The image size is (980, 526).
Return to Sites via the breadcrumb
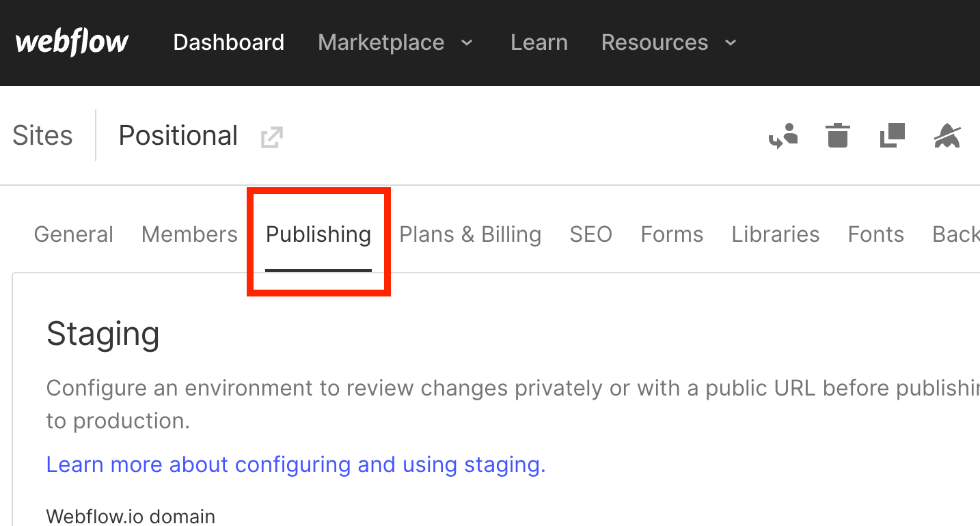(42, 135)
